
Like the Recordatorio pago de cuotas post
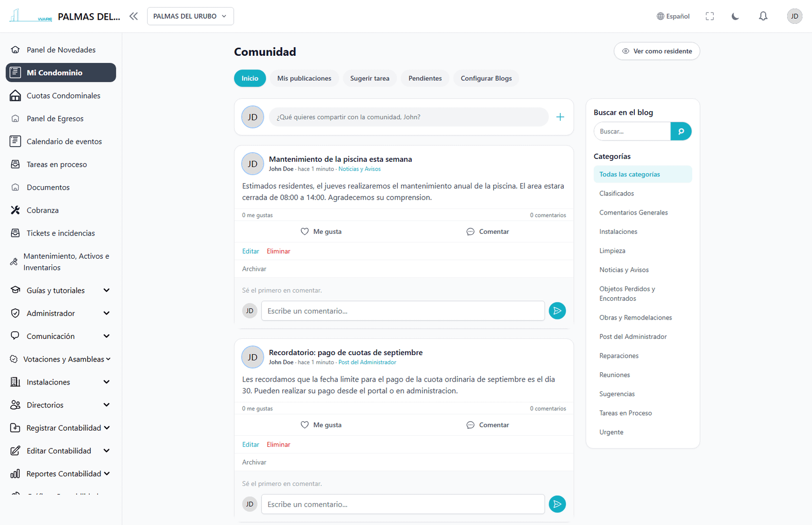pyautogui.click(x=321, y=425)
